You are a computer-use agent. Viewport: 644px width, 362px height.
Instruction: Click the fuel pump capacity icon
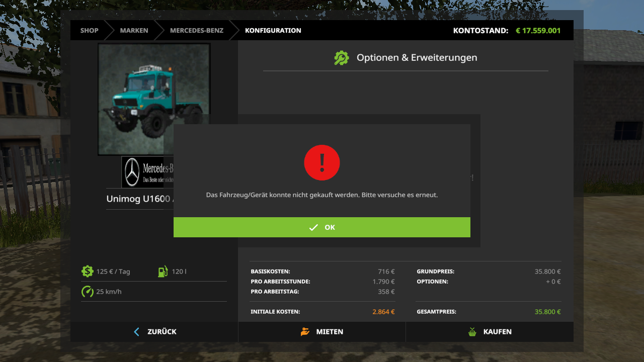click(163, 271)
